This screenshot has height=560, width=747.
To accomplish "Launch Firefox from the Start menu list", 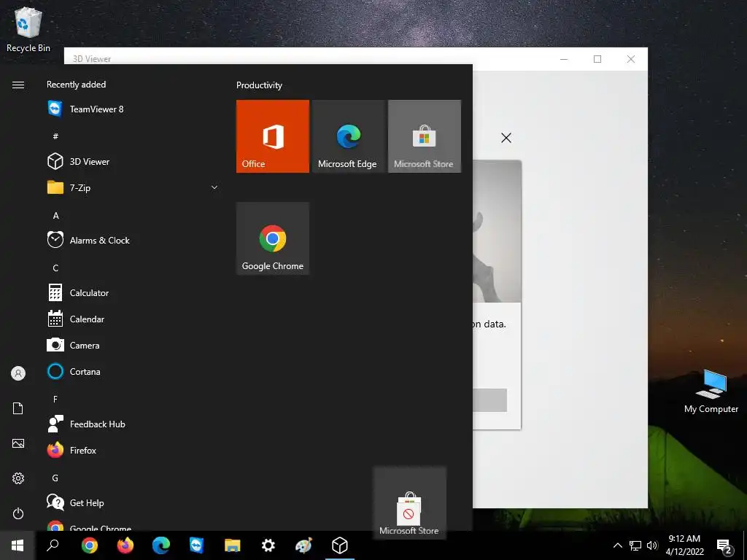I will point(131,450).
